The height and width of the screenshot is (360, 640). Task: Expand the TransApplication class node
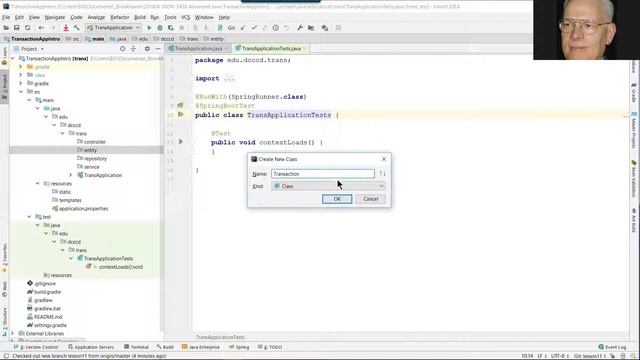point(71,175)
